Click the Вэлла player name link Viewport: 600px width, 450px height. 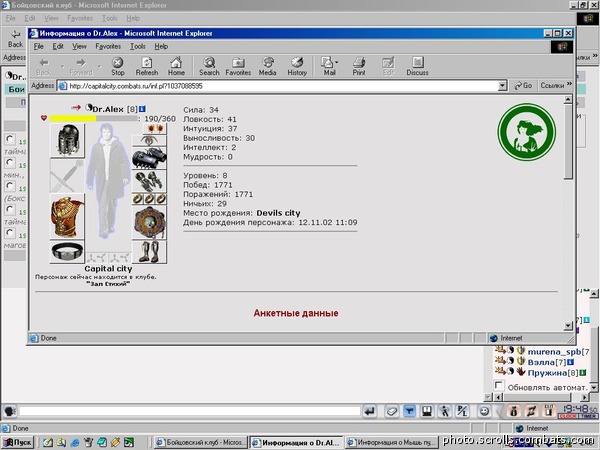541,362
